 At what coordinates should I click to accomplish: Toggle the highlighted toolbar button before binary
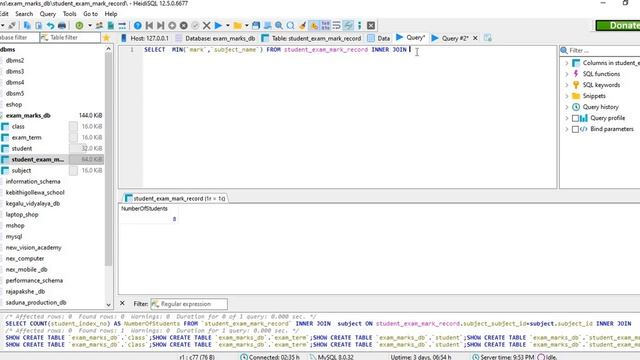314,25
